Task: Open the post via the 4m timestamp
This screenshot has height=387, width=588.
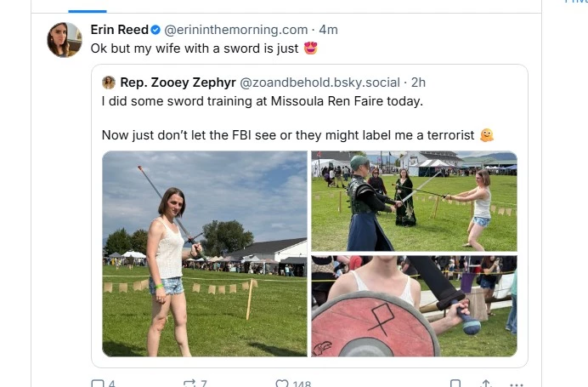Action: [x=328, y=30]
